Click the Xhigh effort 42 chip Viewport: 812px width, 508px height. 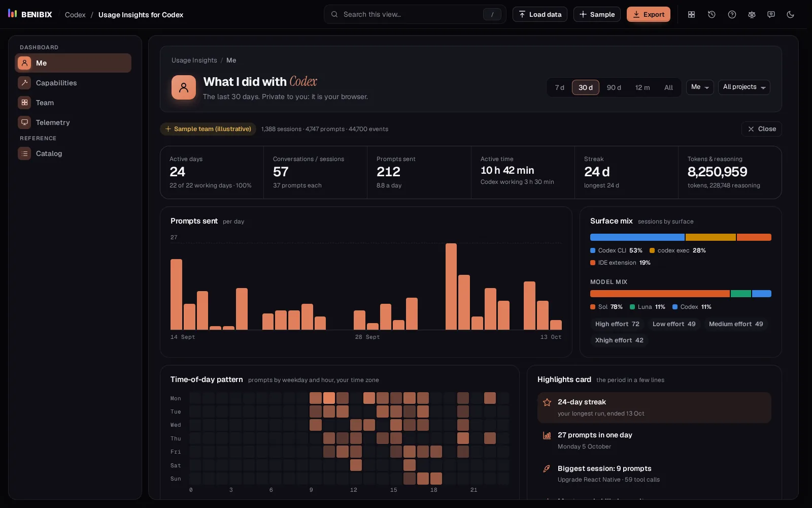[x=619, y=340]
